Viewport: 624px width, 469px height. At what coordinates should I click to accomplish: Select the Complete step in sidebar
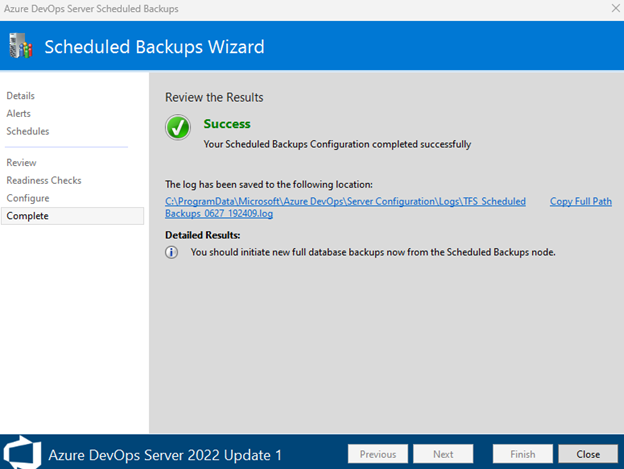click(x=28, y=216)
